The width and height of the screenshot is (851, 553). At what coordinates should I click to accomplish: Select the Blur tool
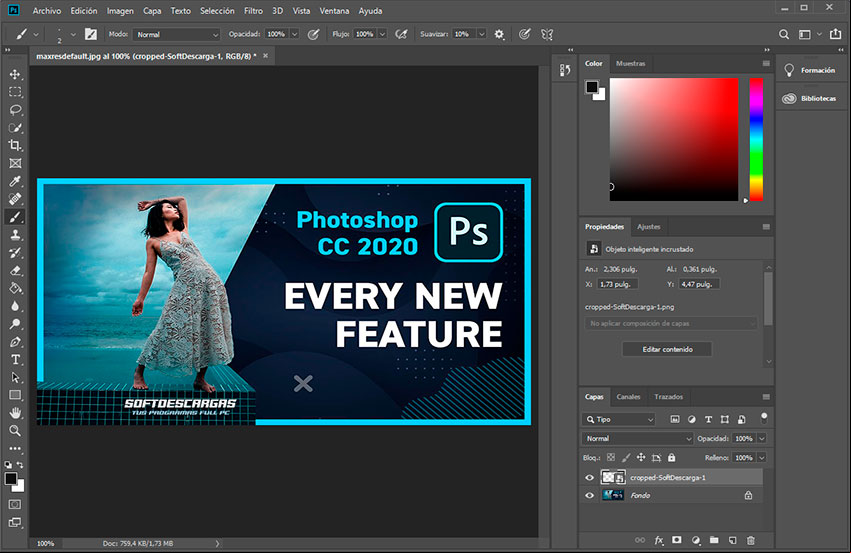15,306
